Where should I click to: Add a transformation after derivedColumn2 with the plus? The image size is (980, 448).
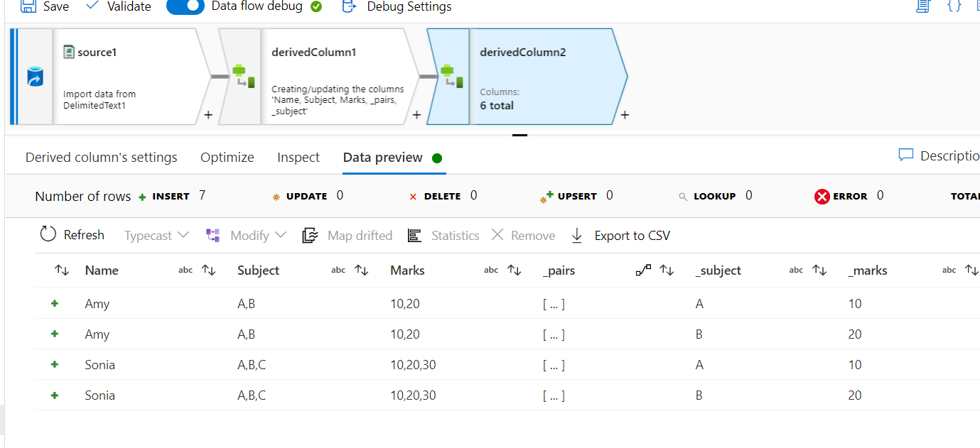coord(625,115)
